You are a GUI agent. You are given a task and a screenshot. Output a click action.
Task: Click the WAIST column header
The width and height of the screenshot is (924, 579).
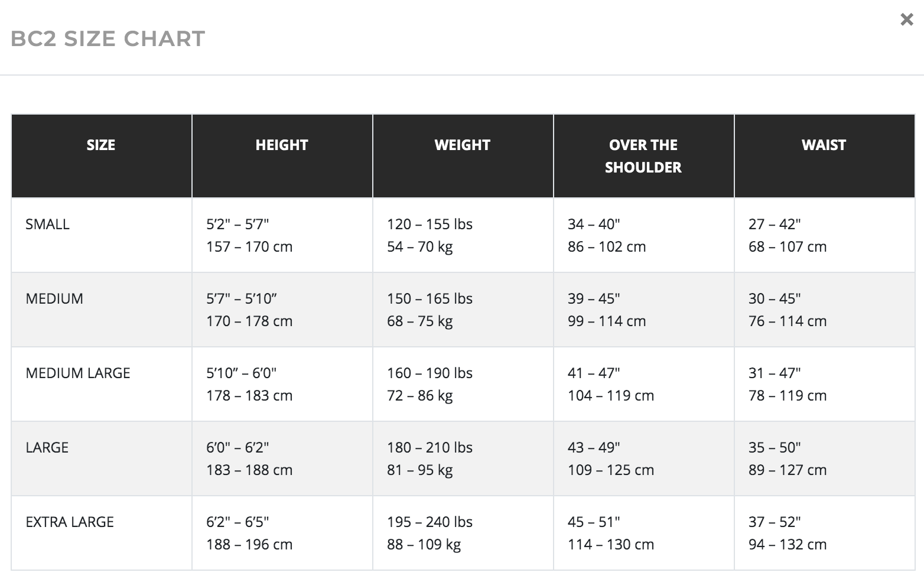click(824, 145)
